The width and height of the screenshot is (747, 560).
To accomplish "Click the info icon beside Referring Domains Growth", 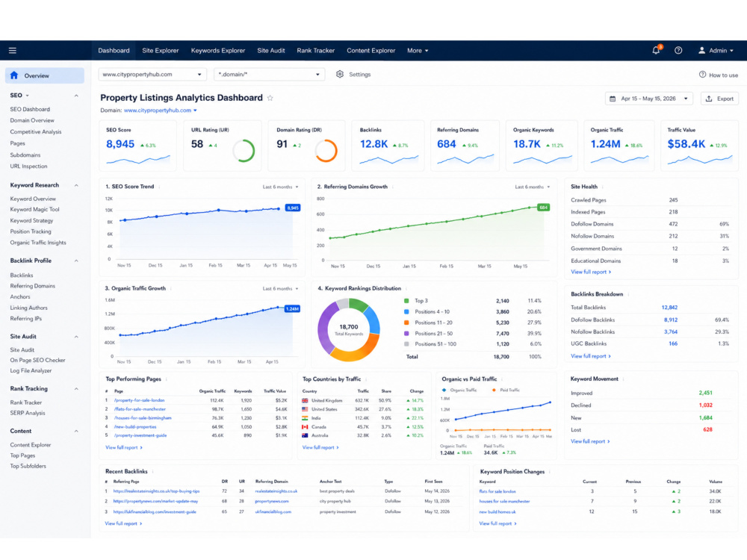I will point(393,187).
